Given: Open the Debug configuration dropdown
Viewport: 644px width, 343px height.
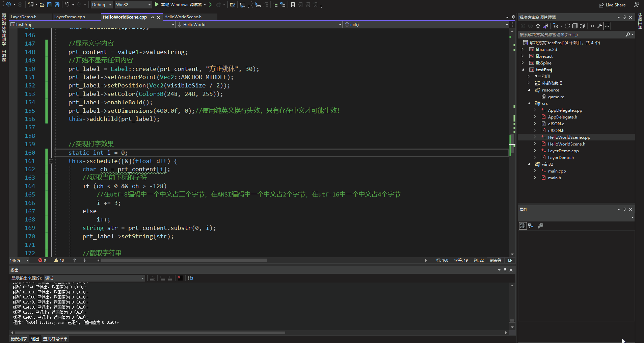Looking at the screenshot, I should (102, 5).
